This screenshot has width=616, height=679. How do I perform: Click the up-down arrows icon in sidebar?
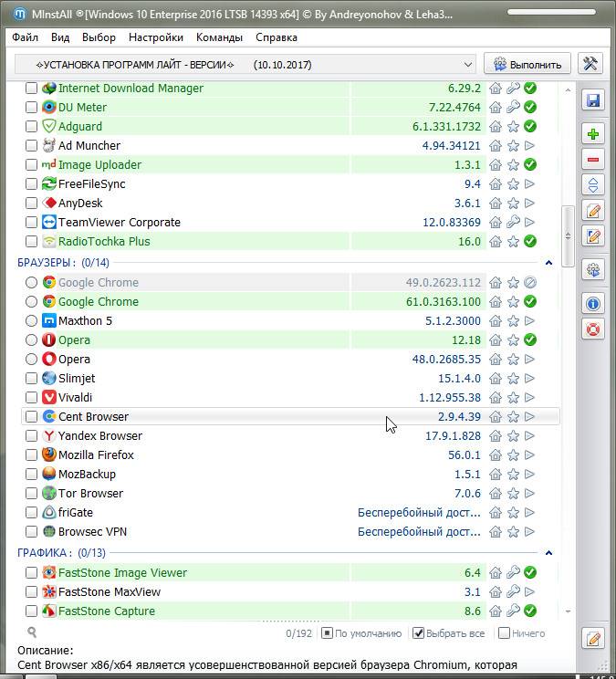(592, 185)
